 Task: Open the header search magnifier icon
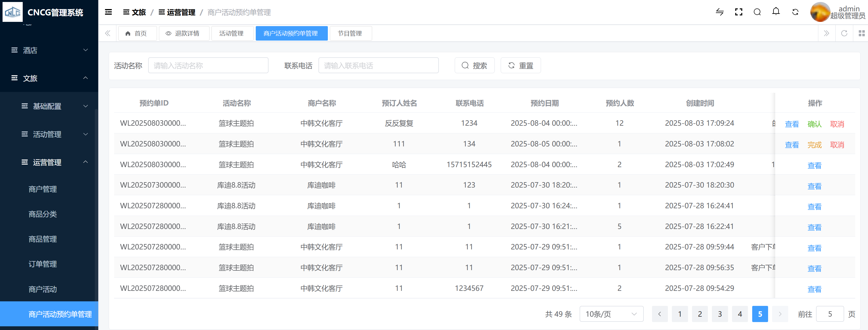(x=757, y=12)
